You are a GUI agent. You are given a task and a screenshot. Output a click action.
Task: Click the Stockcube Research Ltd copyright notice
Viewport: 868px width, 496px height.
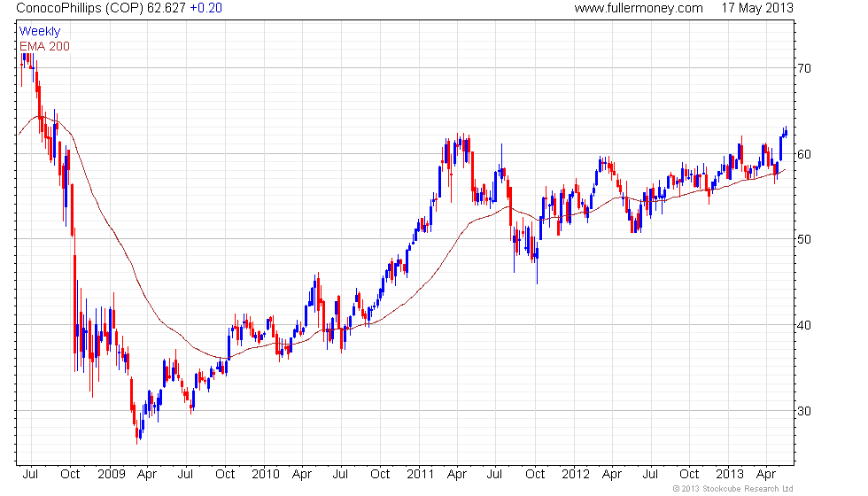733,489
